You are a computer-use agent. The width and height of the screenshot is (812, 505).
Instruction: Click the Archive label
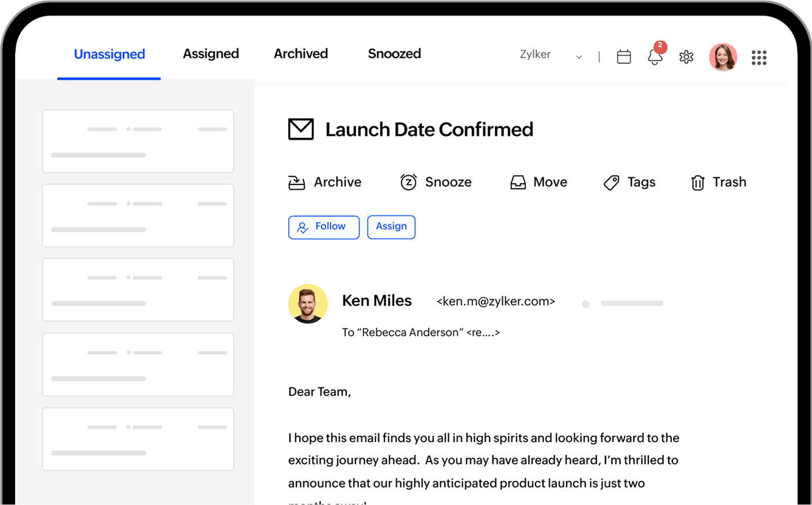tap(338, 182)
